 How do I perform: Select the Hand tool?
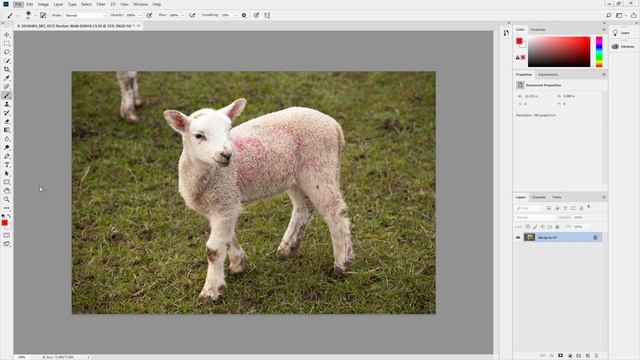click(7, 191)
